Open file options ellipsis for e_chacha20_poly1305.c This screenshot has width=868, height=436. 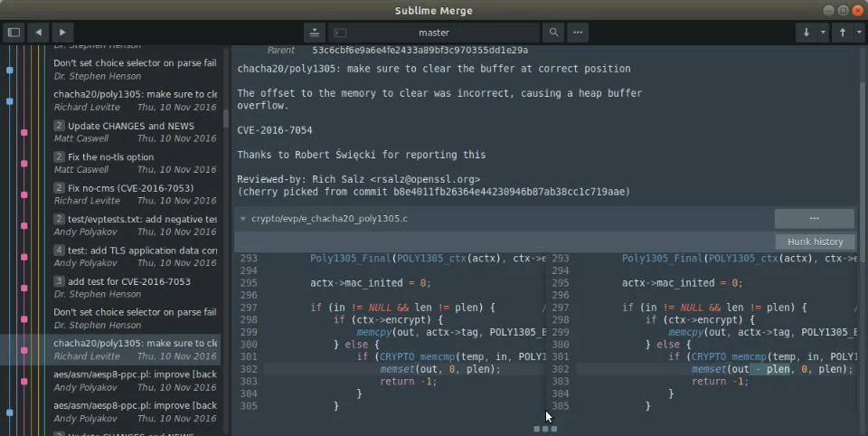coord(815,218)
